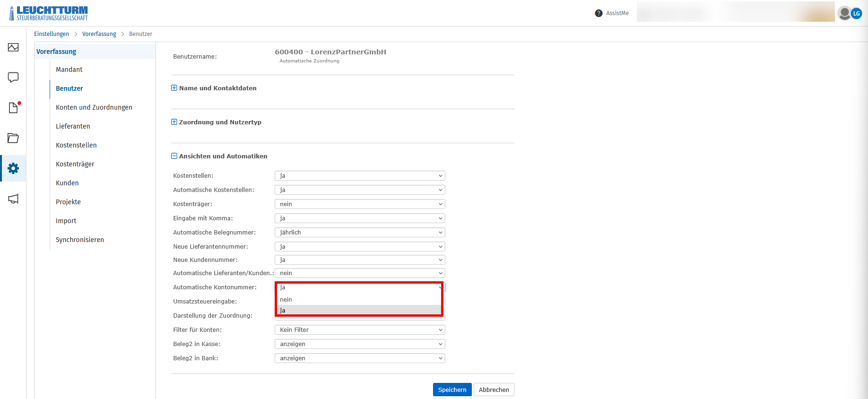Open the Kostenträger sidebar menu item

[75, 164]
